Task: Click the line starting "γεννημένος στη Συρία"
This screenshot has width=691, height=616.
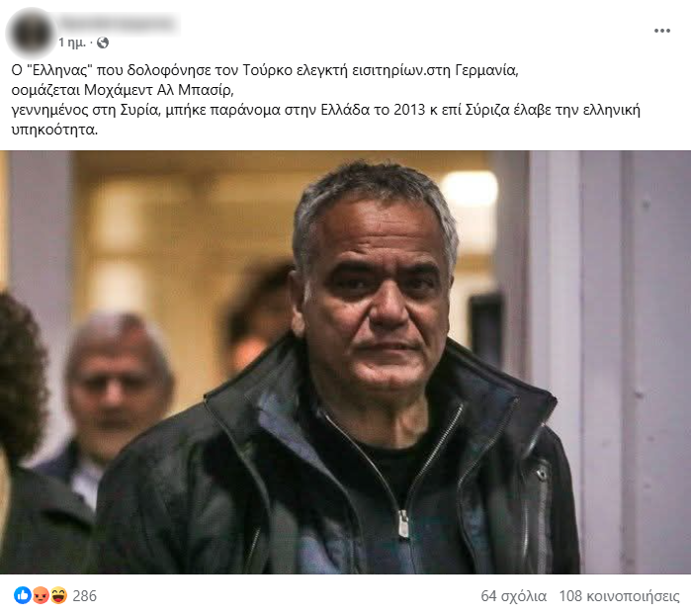Action: (325, 110)
